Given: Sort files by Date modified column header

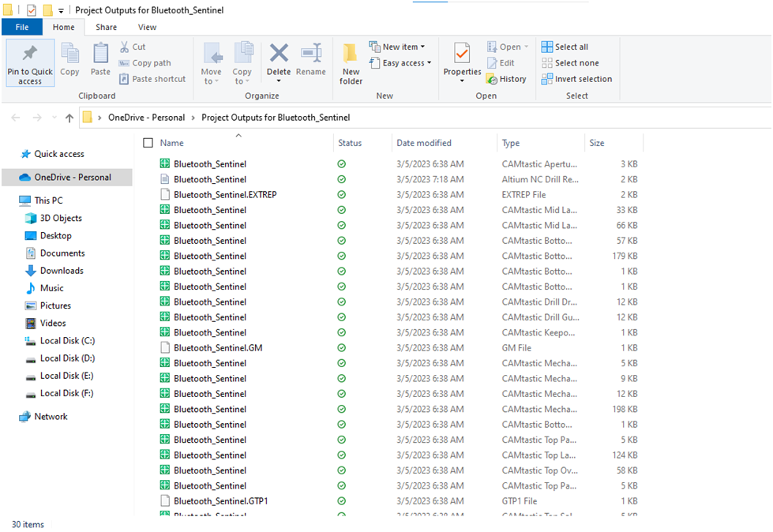Looking at the screenshot, I should pos(424,143).
